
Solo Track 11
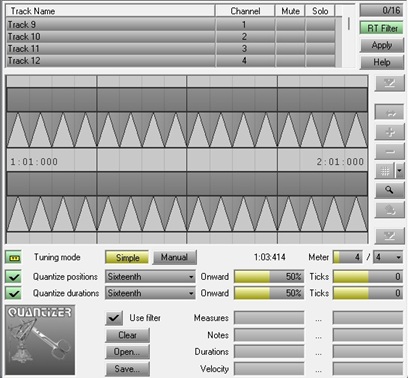(x=320, y=49)
